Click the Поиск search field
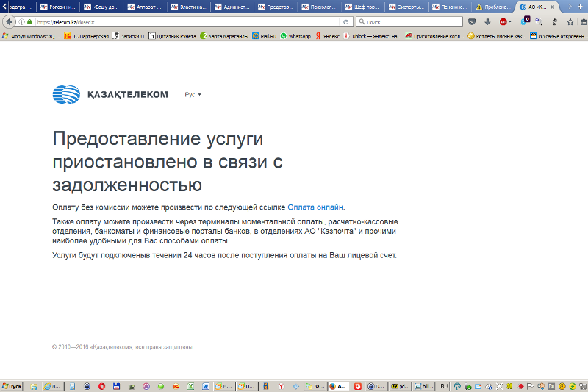Image resolution: width=588 pixels, height=392 pixels. 413,22
